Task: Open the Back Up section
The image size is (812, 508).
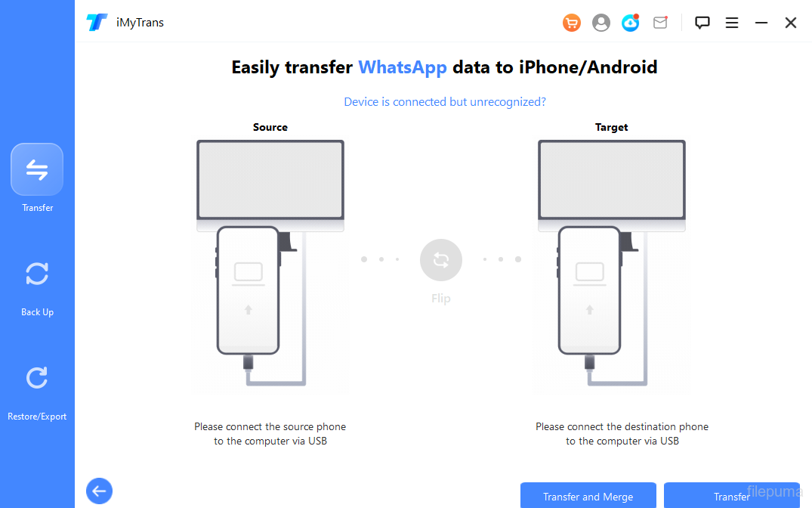Action: [x=37, y=283]
